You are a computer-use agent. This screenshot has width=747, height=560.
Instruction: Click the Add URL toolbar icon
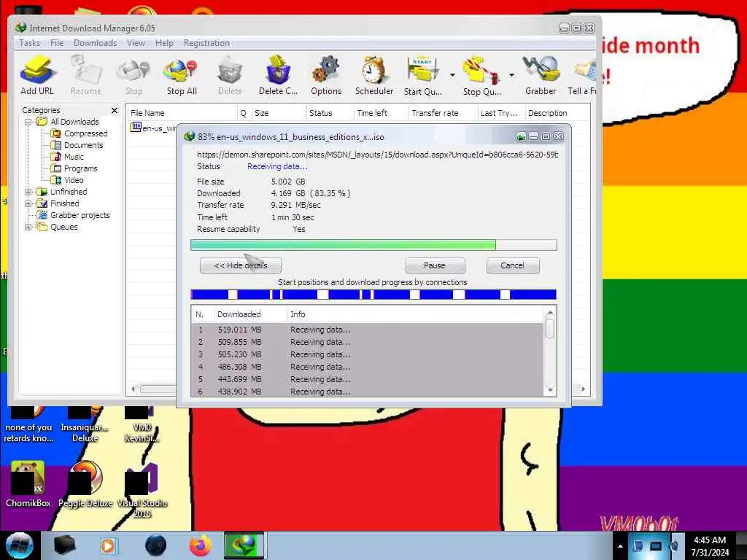tap(37, 75)
